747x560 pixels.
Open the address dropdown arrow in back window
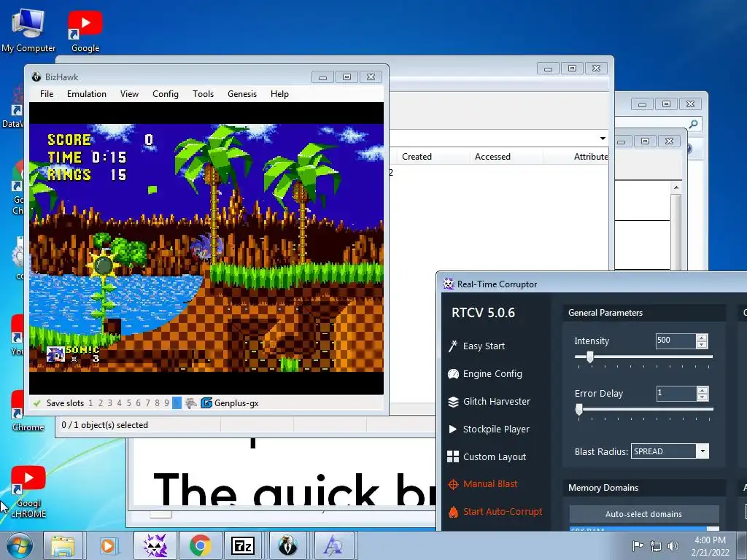coord(603,139)
